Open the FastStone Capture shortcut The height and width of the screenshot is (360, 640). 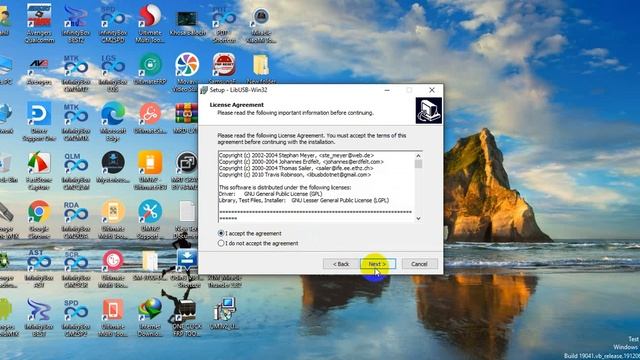point(39,170)
